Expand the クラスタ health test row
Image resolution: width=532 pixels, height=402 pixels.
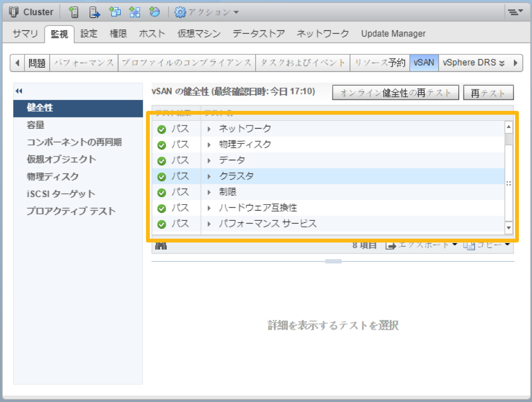tap(209, 176)
